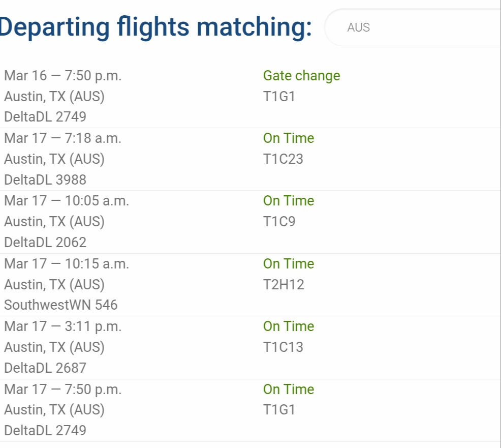This screenshot has width=501, height=448.
Task: Select the Mar 16 — 7:50 p.m. flight time
Action: pyautogui.click(x=63, y=76)
